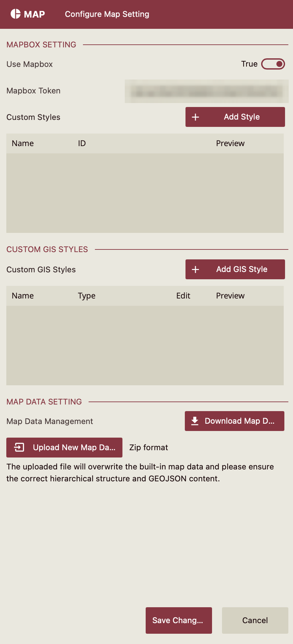
Task: Save changes to map settings
Action: point(179,620)
